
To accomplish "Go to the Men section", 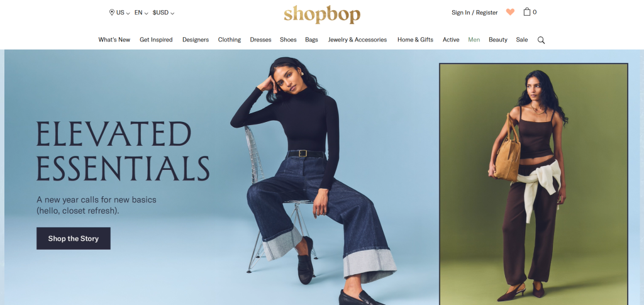I will pyautogui.click(x=474, y=40).
